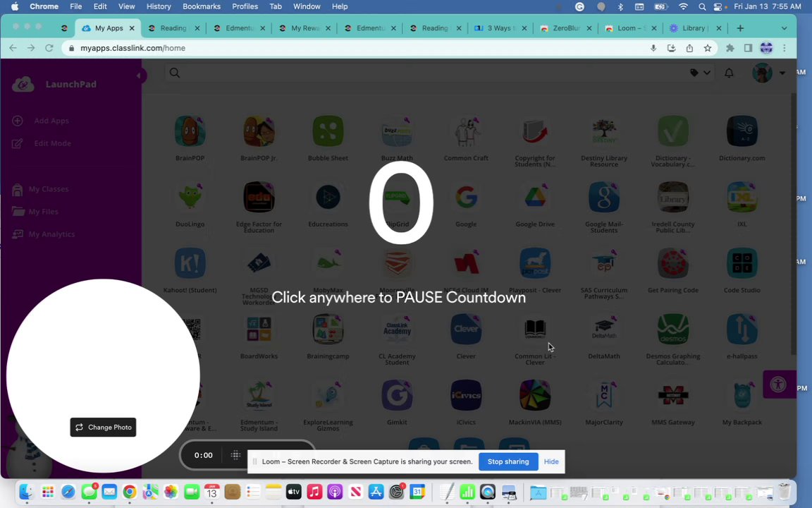Select Edit Mode in the sidebar
Screen dimensions: 812x508
coord(42,143)
